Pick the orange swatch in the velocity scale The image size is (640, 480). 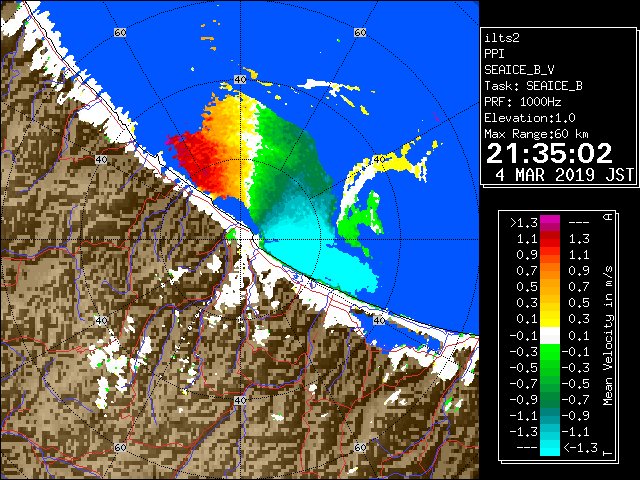point(550,271)
